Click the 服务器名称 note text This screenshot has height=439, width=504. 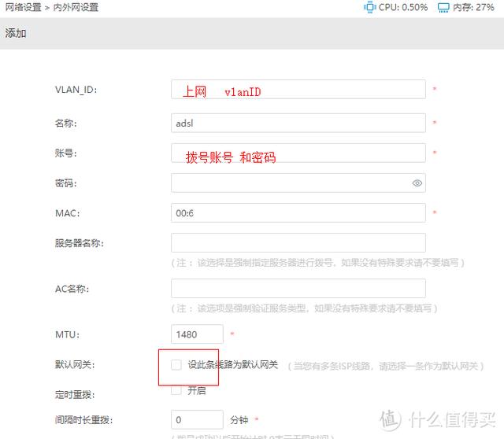tap(317, 263)
